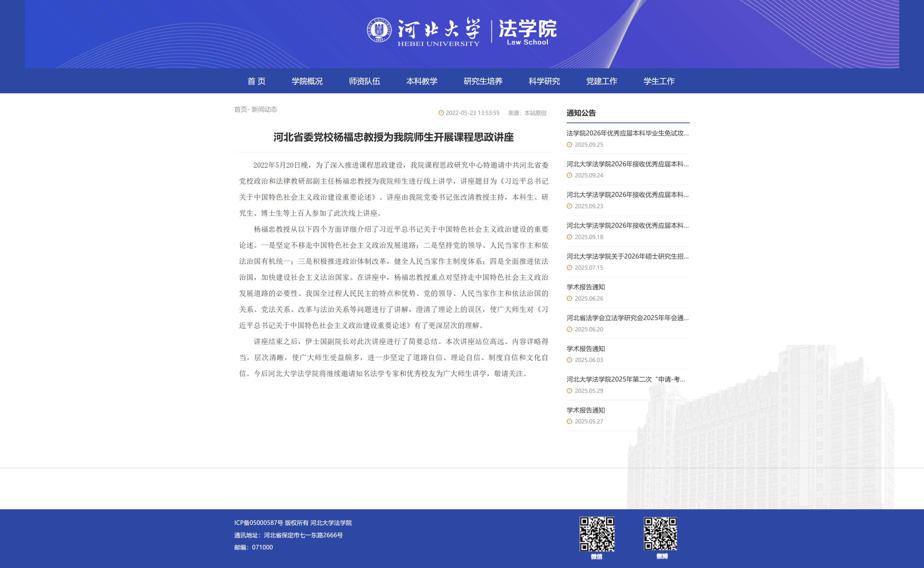Open the 首页 navigation menu item
This screenshot has width=924, height=568.
tap(256, 81)
